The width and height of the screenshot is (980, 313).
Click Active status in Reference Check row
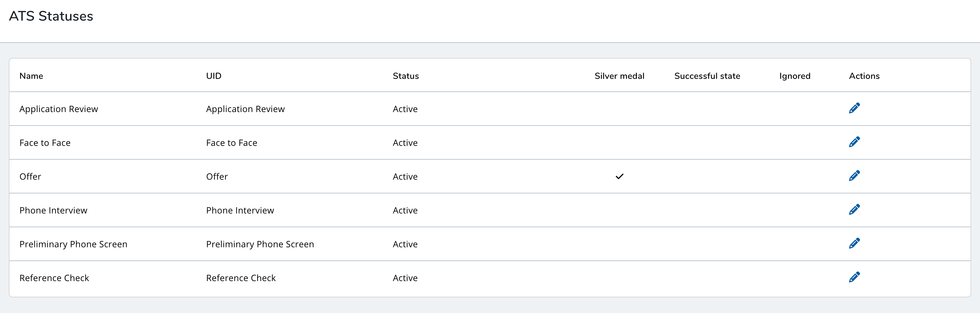coord(405,278)
